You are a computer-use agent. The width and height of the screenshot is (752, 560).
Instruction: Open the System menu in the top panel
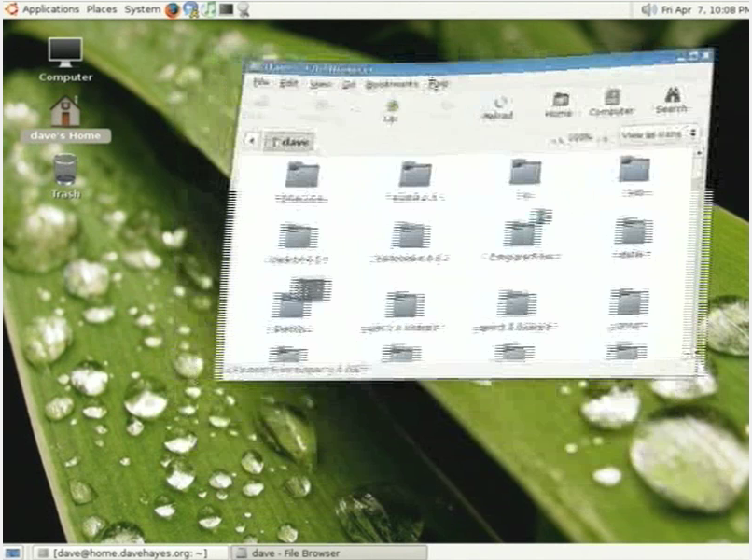[x=143, y=9]
